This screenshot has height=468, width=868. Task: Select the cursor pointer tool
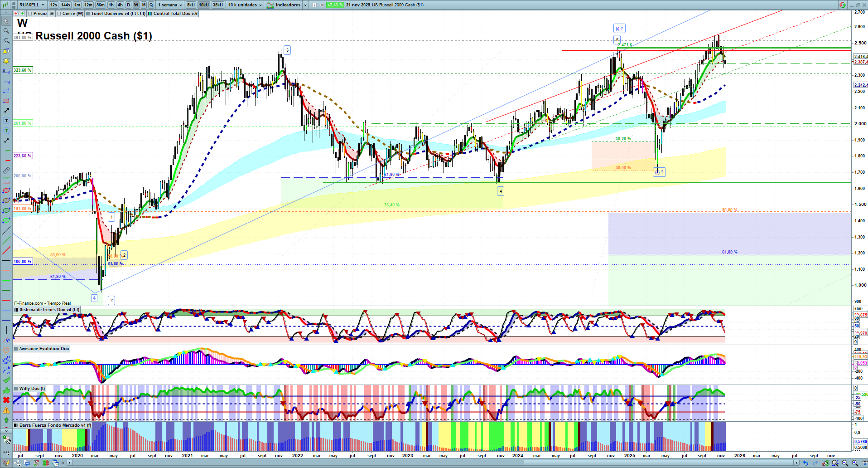[6, 21]
